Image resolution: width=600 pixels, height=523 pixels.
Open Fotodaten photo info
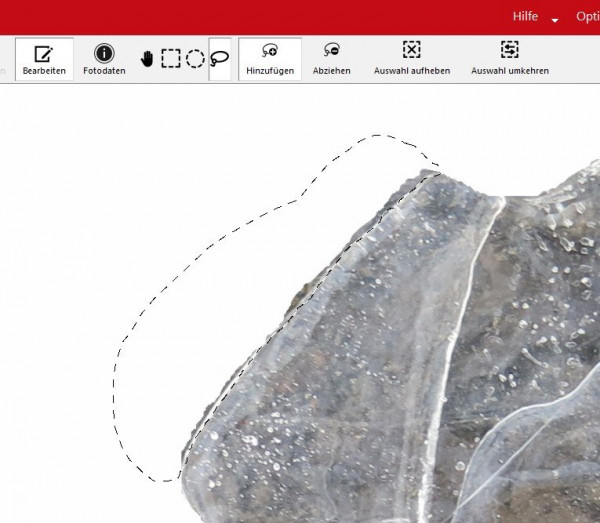tap(104, 60)
